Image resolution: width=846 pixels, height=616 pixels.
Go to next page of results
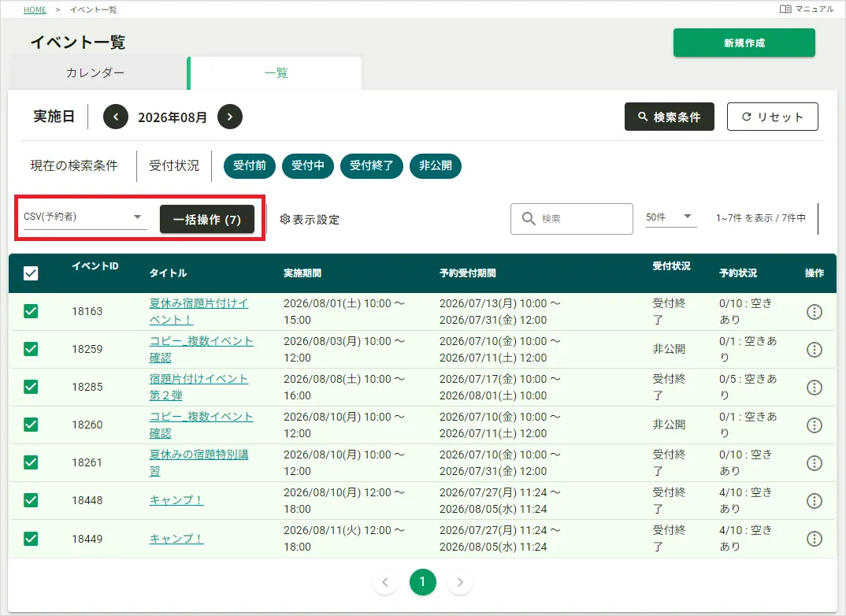click(460, 582)
